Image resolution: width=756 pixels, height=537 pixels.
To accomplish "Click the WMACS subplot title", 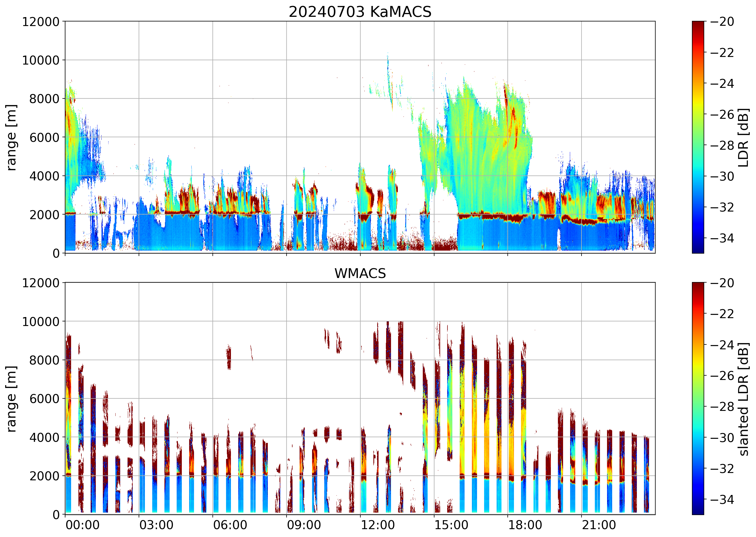I will (360, 273).
